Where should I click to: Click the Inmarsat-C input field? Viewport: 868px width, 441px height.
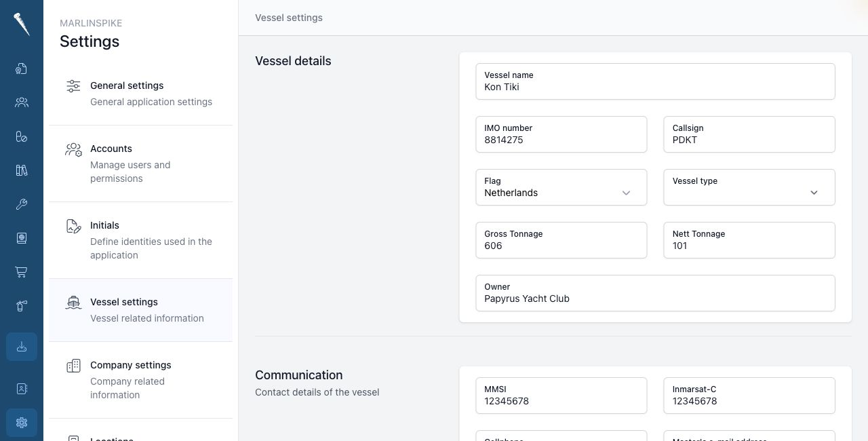[749, 396]
